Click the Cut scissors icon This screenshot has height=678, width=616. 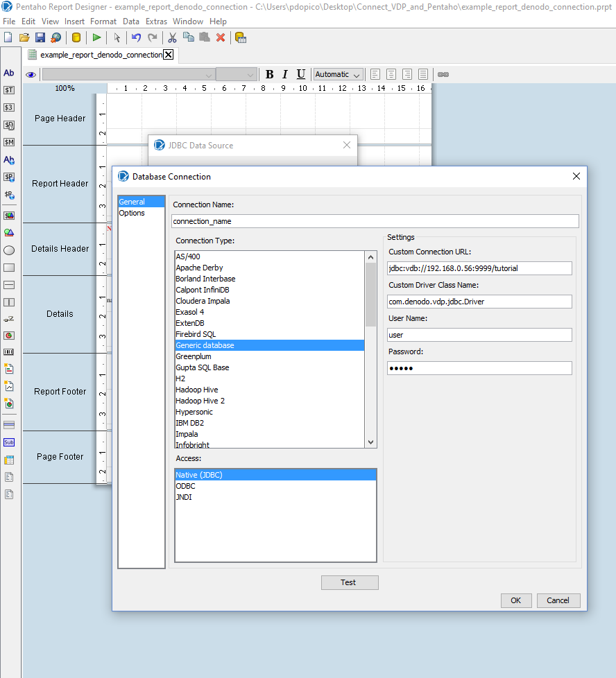click(x=173, y=37)
